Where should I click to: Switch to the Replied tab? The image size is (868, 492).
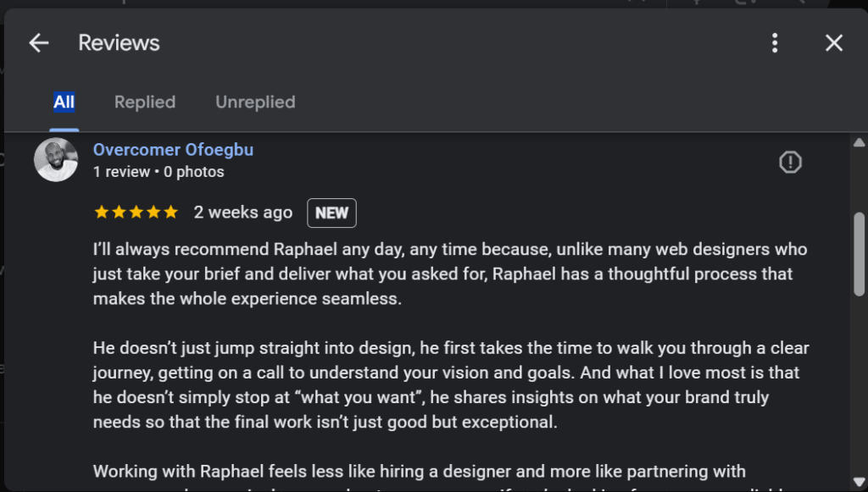pyautogui.click(x=144, y=102)
